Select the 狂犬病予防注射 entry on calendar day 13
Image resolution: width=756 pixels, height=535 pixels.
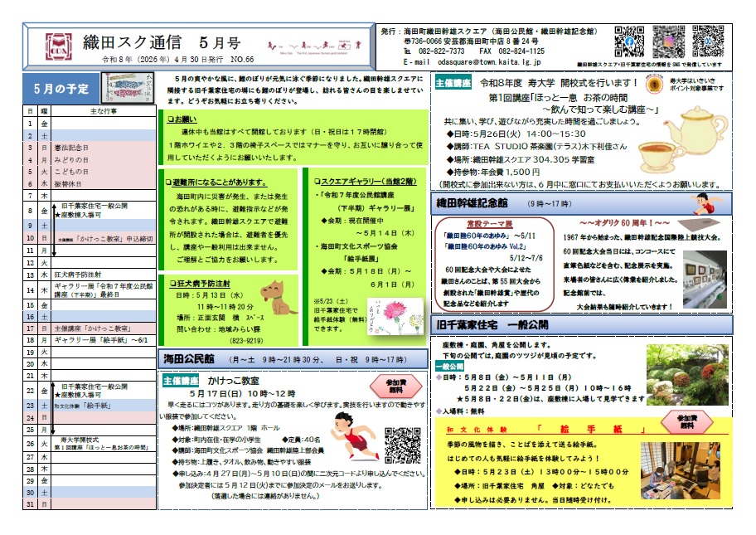click(x=78, y=275)
